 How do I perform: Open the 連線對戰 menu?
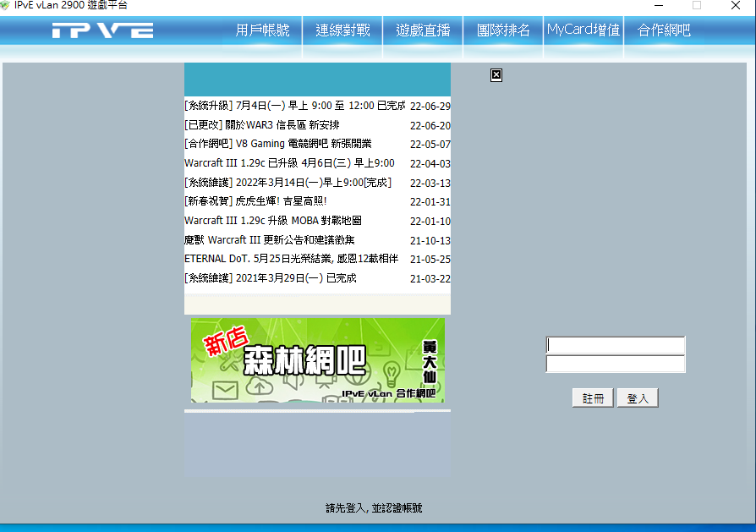pos(342,30)
